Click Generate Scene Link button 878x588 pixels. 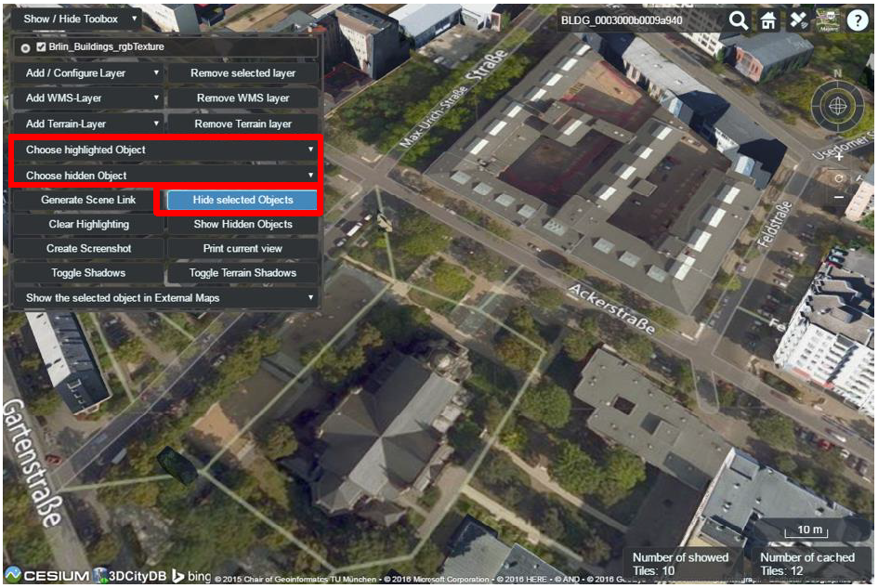[88, 200]
